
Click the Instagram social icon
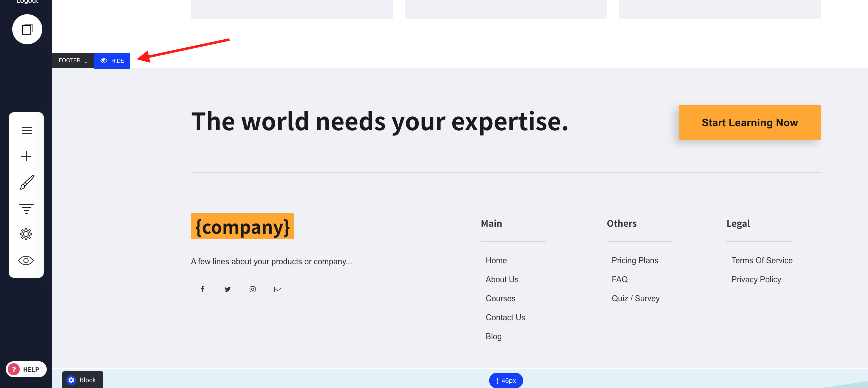[x=253, y=289]
